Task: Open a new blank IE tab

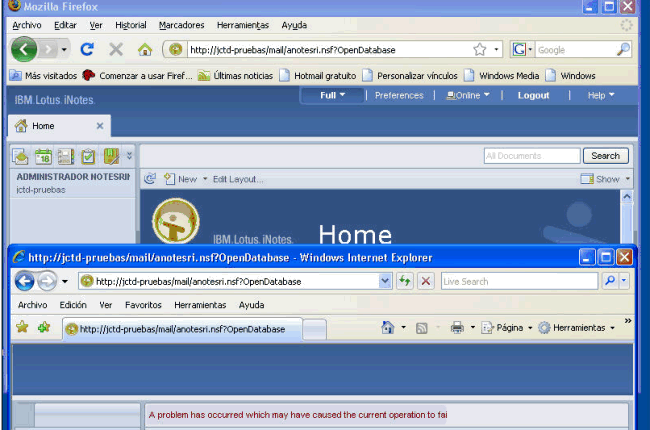Action: pos(315,330)
